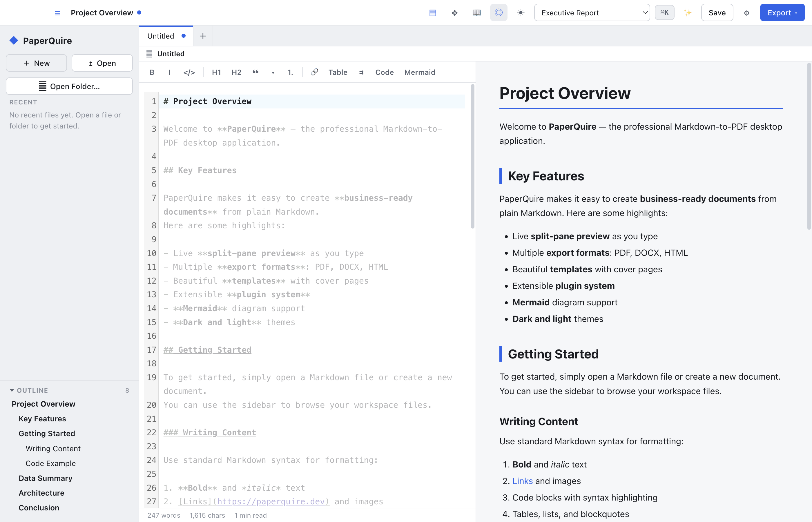
Task: Click the Key Features heading in preview
Action: tap(546, 176)
